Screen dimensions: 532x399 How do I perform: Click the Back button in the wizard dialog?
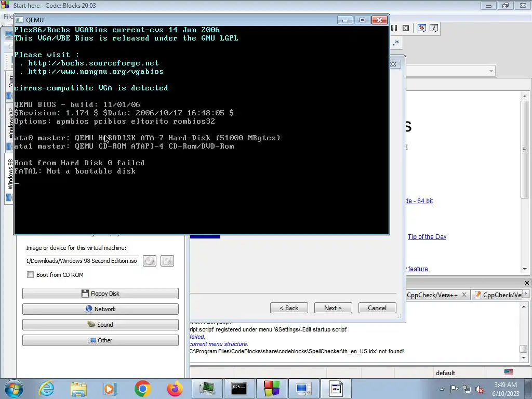289,308
